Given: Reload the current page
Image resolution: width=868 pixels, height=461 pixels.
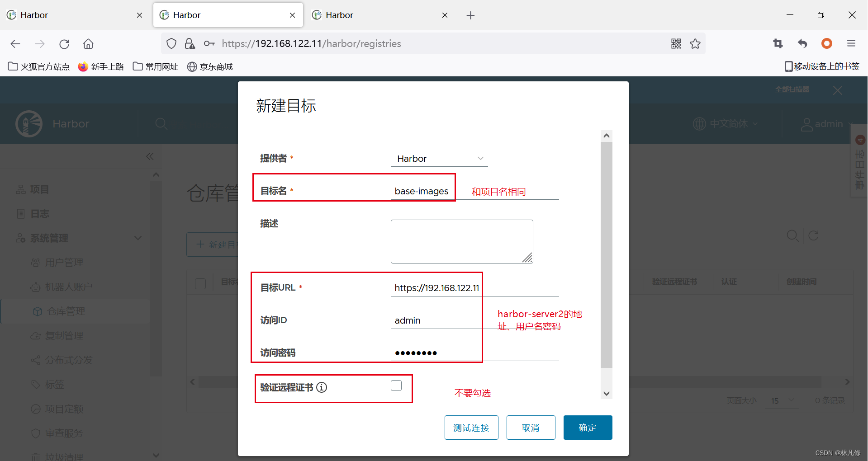Looking at the screenshot, I should tap(64, 44).
